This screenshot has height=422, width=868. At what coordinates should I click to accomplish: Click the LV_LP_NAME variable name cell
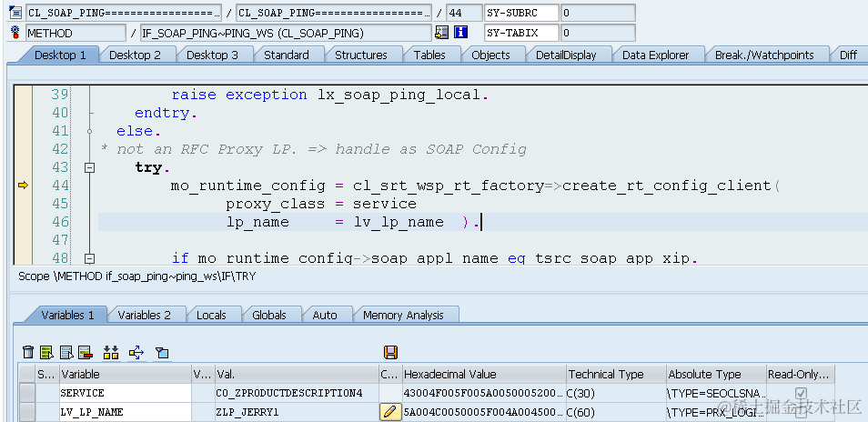click(126, 412)
